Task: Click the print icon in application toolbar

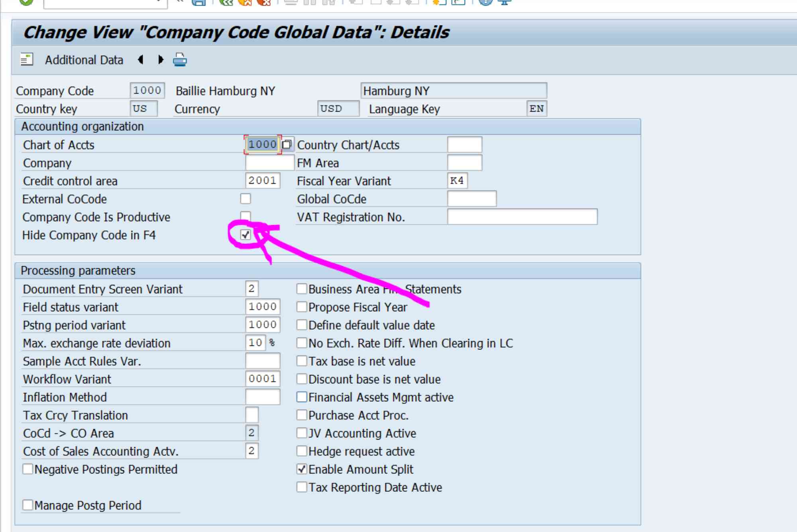Action: [x=180, y=60]
